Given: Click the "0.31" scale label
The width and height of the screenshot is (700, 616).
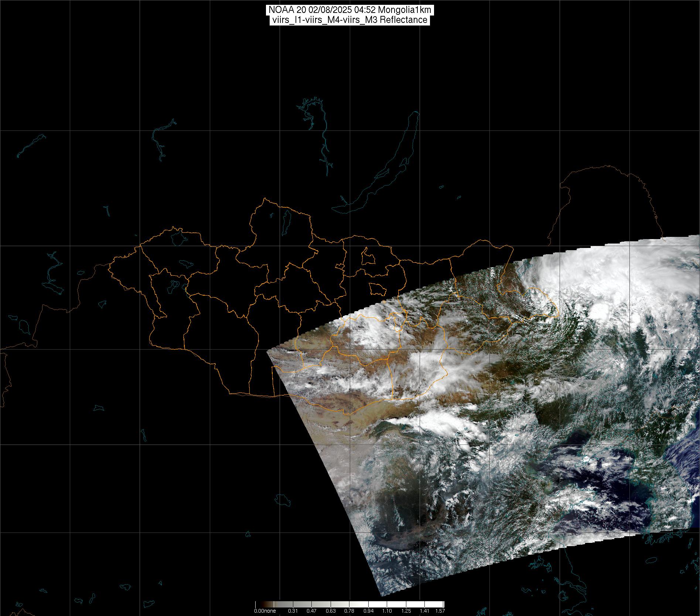Looking at the screenshot, I should coord(293,611).
